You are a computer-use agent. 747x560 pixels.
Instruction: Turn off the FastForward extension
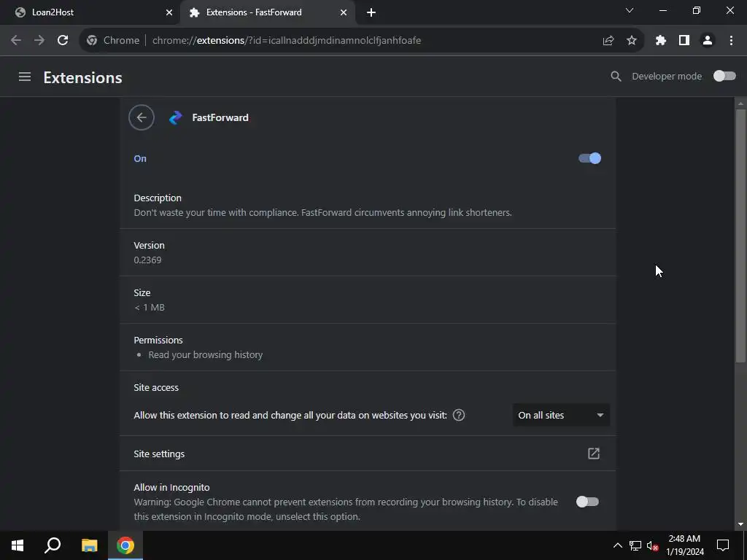coord(589,158)
